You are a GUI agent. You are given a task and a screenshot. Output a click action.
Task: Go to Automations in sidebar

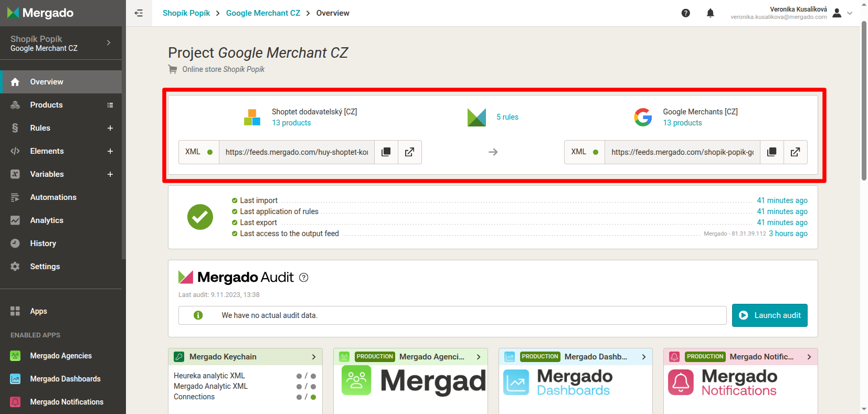point(53,197)
